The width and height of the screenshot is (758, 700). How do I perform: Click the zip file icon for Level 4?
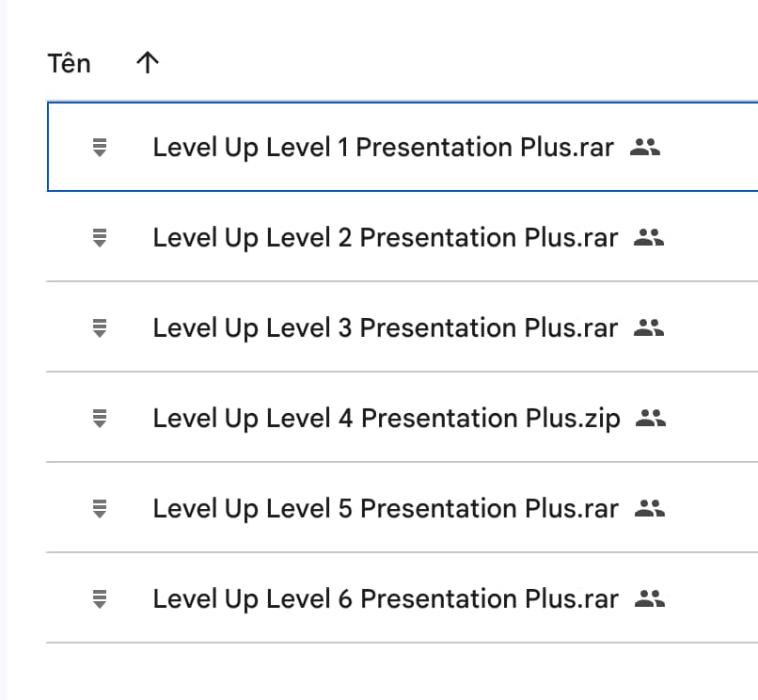click(x=99, y=418)
